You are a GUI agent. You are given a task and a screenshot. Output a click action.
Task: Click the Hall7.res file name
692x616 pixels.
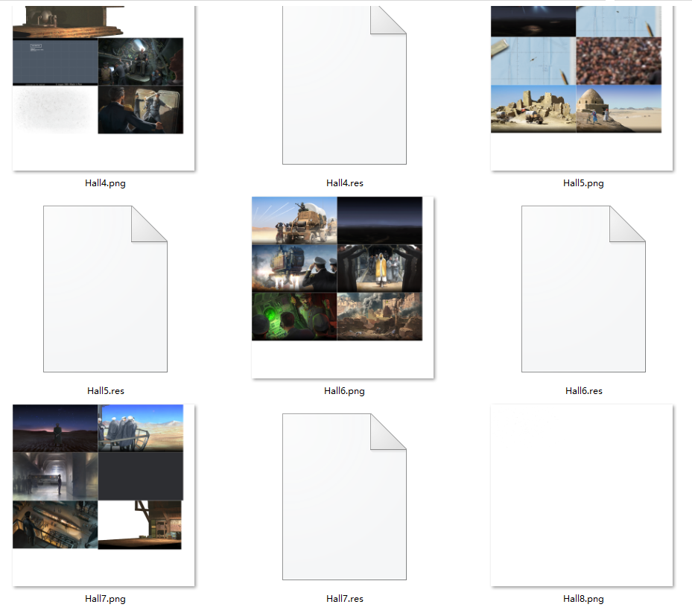345,599
